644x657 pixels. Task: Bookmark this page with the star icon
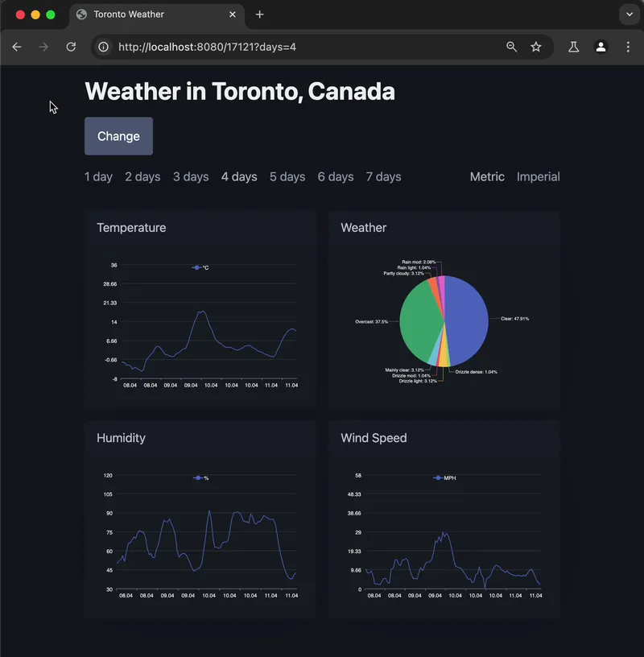(x=536, y=47)
